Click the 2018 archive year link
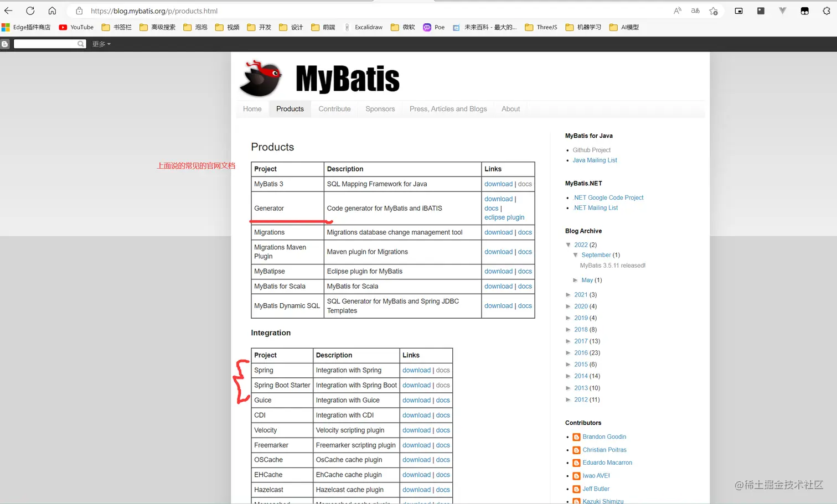This screenshot has height=504, width=837. [581, 330]
